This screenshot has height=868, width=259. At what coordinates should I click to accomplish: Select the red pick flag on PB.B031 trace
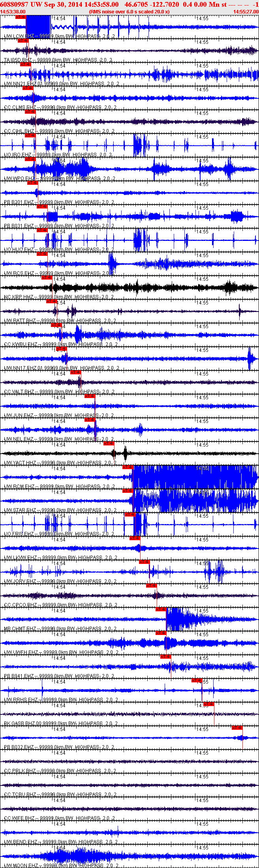tap(42, 207)
